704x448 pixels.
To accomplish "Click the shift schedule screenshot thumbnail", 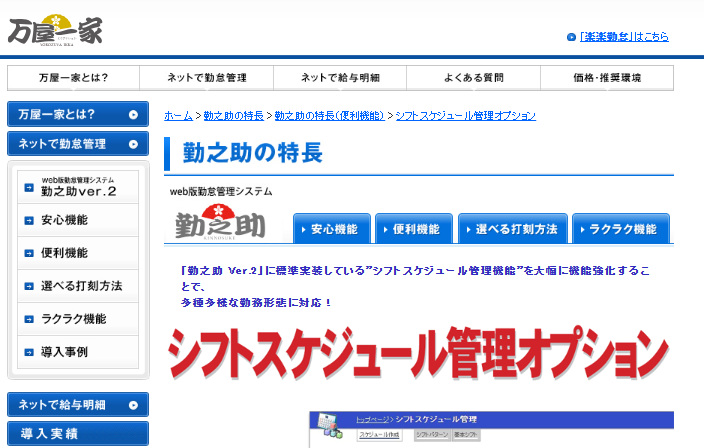I will tap(490, 429).
